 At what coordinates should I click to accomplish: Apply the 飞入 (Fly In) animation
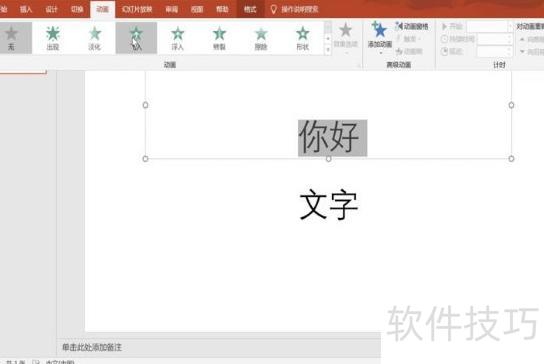[136, 38]
